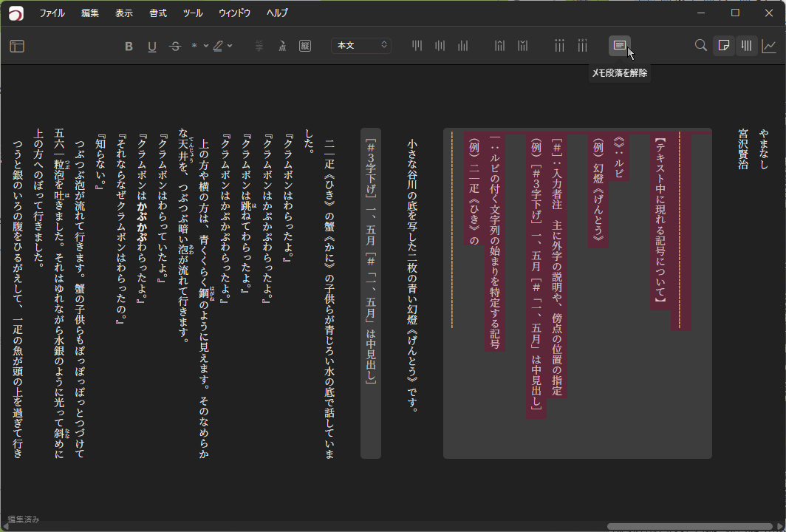Open emphasis mark dropdown arrow

click(206, 46)
